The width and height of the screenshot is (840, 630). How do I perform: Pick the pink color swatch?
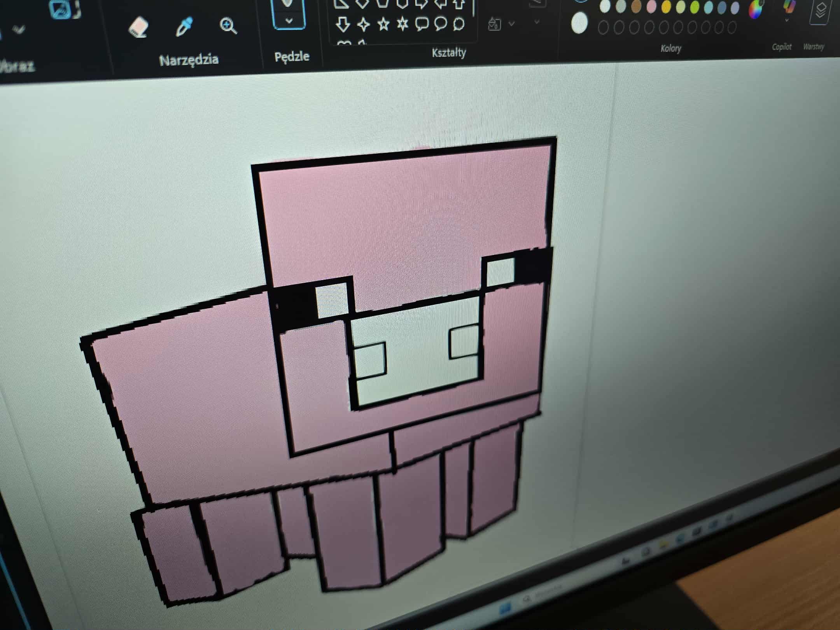[x=651, y=7]
